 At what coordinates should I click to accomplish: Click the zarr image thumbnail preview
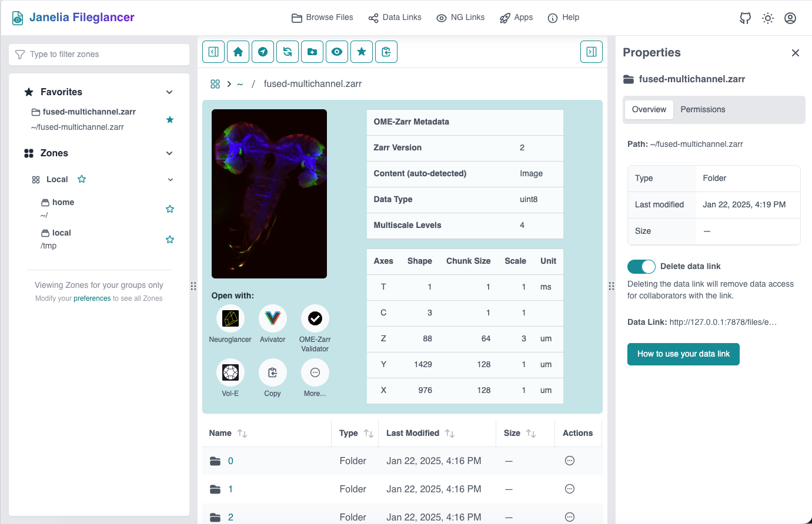point(269,194)
